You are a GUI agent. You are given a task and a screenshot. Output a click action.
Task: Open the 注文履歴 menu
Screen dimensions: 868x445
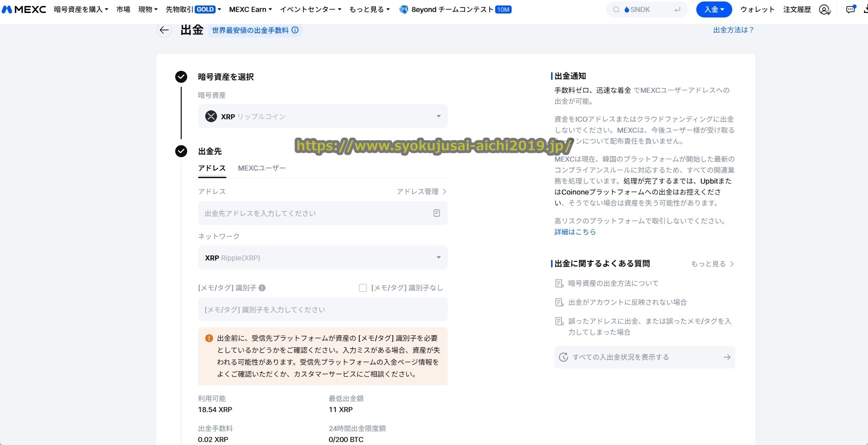[x=797, y=9]
